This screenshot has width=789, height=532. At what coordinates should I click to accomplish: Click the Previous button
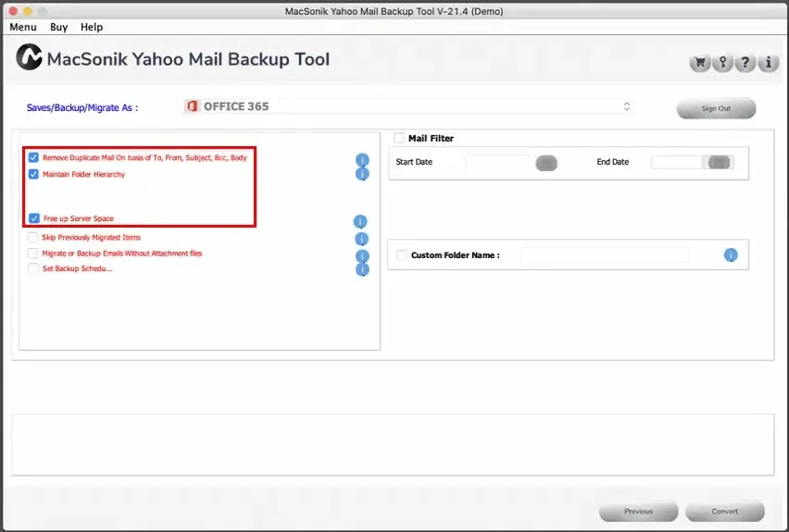tap(639, 511)
